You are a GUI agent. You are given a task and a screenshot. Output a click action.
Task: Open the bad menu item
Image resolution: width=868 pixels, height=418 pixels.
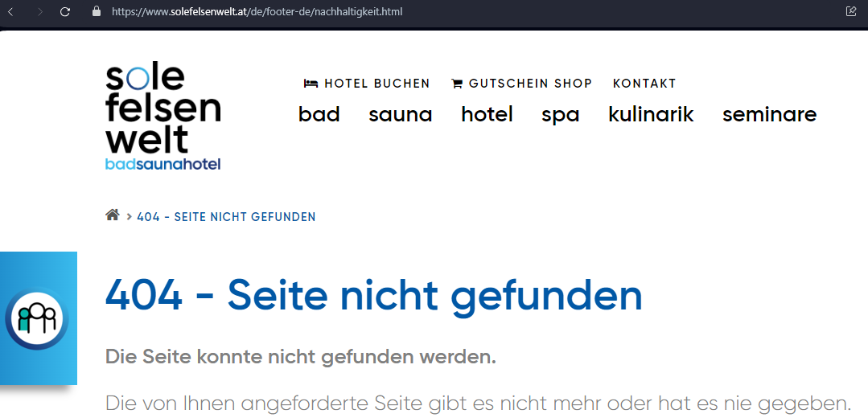click(319, 114)
